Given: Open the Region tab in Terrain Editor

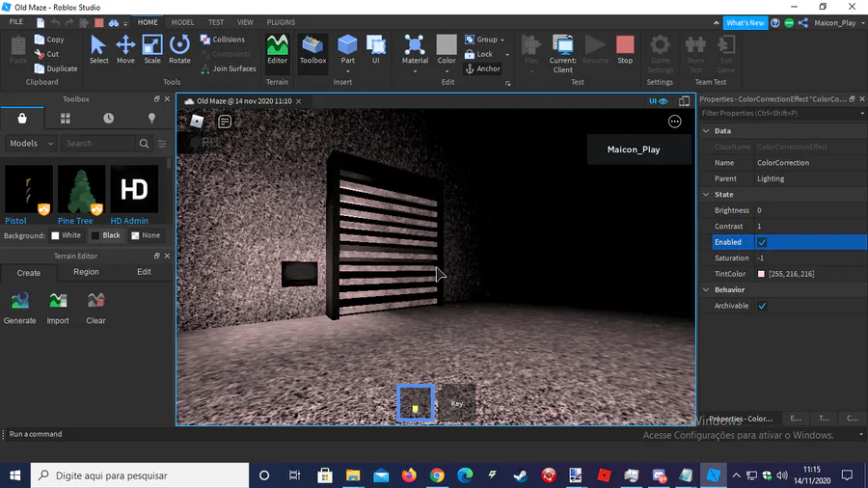Looking at the screenshot, I should click(x=87, y=272).
